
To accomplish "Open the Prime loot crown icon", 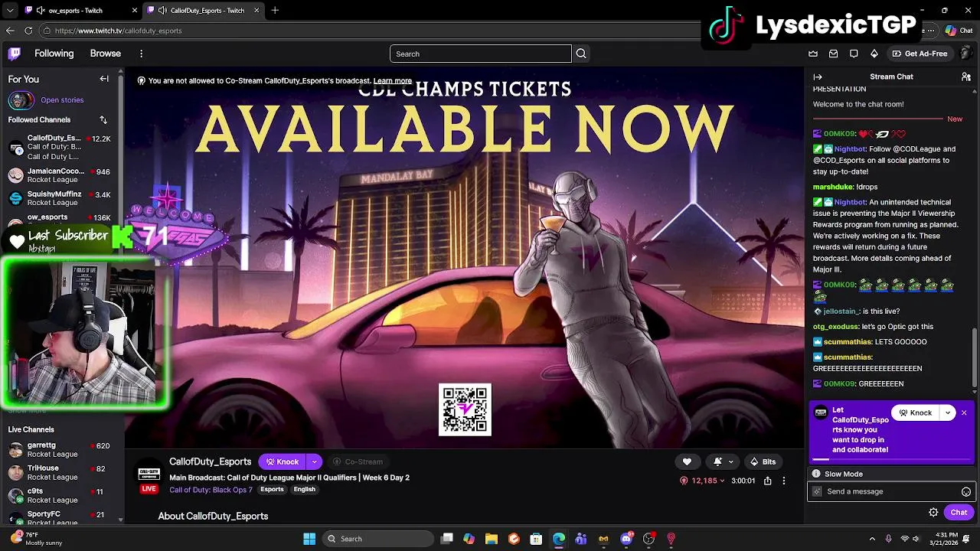I will (x=813, y=54).
